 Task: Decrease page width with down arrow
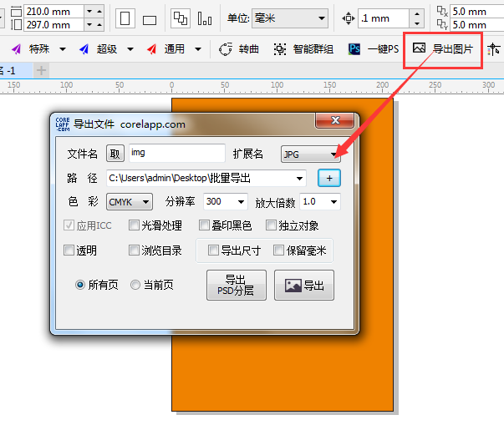89,12
